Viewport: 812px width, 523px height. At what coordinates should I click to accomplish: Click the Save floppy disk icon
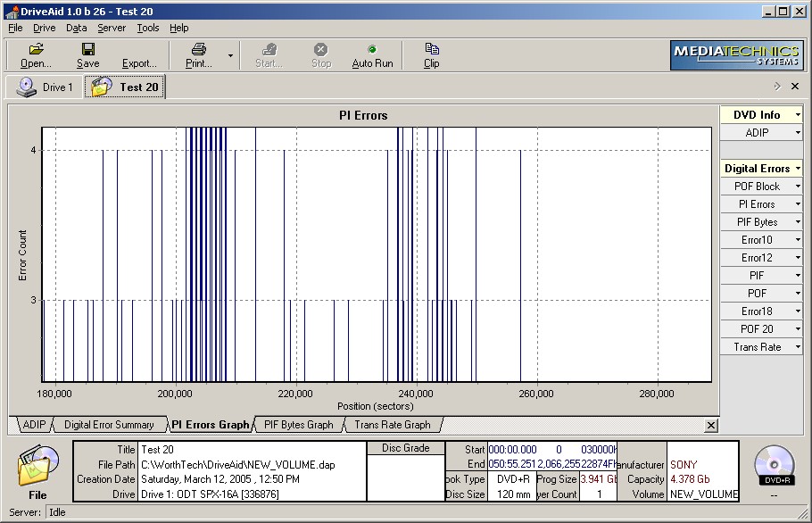[87, 49]
